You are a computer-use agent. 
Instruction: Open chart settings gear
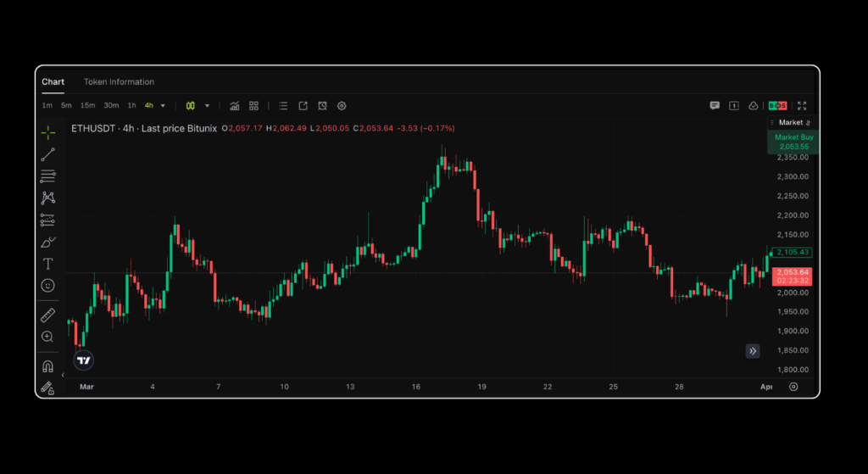coord(342,106)
